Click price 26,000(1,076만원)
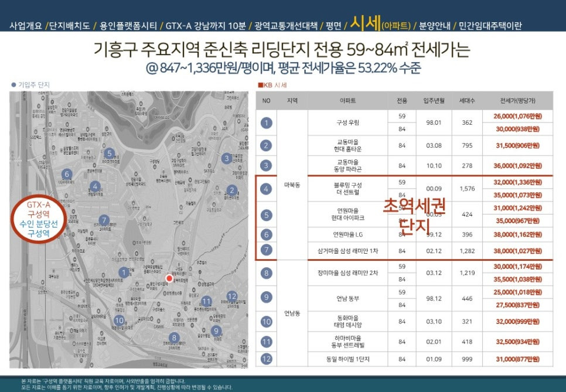 517,116
